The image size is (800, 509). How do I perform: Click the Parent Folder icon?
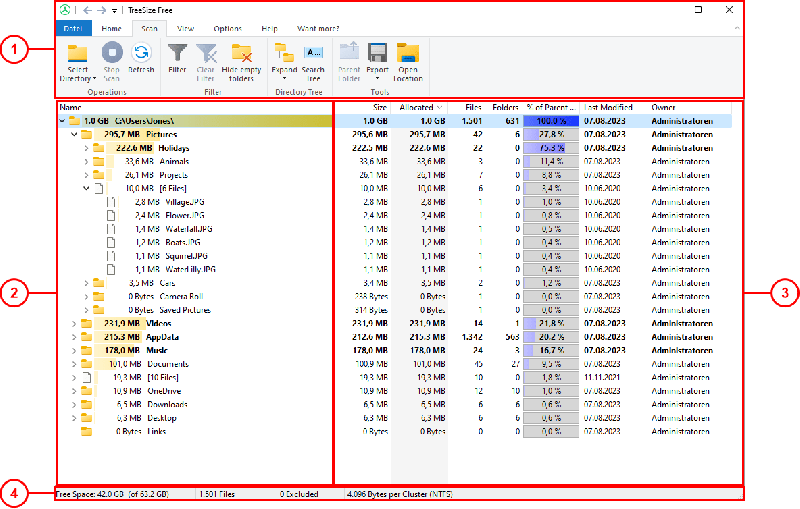tap(349, 53)
